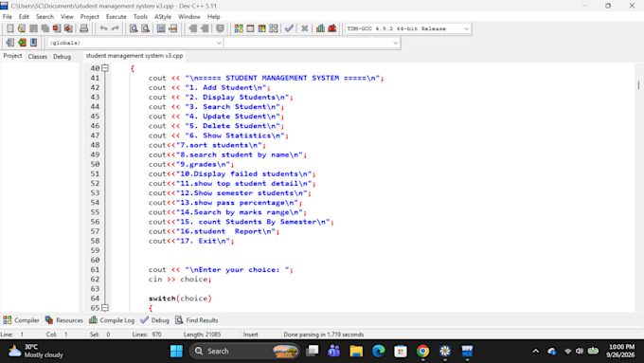Open Microsoft Edge from the taskbar
The width and height of the screenshot is (644, 363).
point(378,351)
